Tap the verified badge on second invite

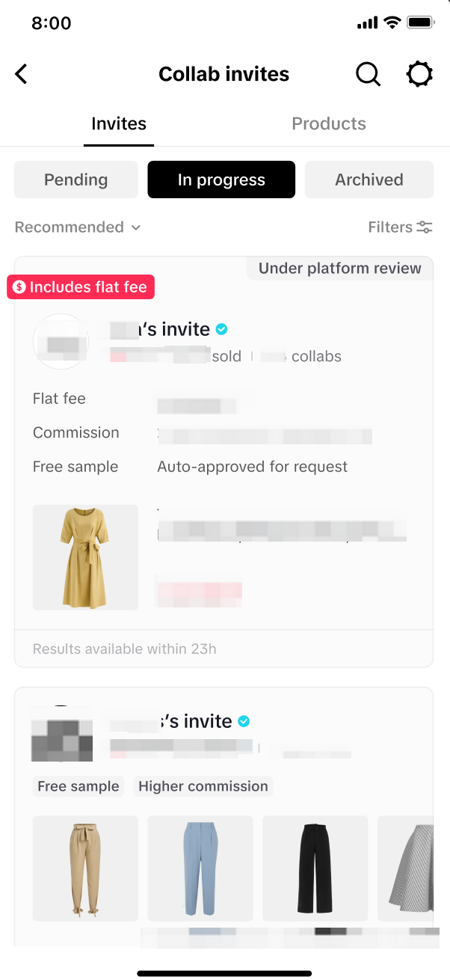244,721
